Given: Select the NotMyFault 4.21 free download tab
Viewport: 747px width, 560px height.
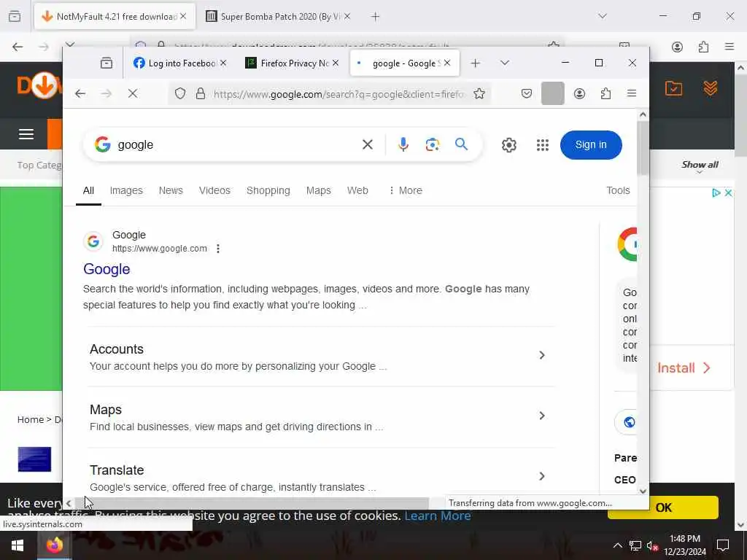Looking at the screenshot, I should [115, 16].
